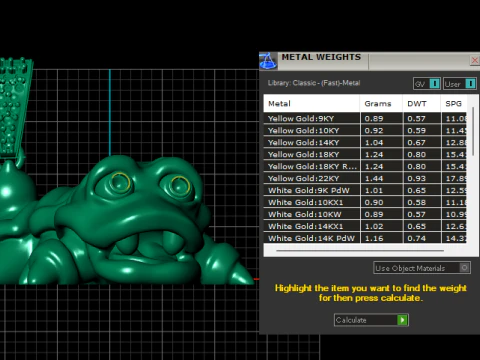Select the Yellow Gold:14KY row
Viewport: 480px width, 360px height.
pos(365,143)
